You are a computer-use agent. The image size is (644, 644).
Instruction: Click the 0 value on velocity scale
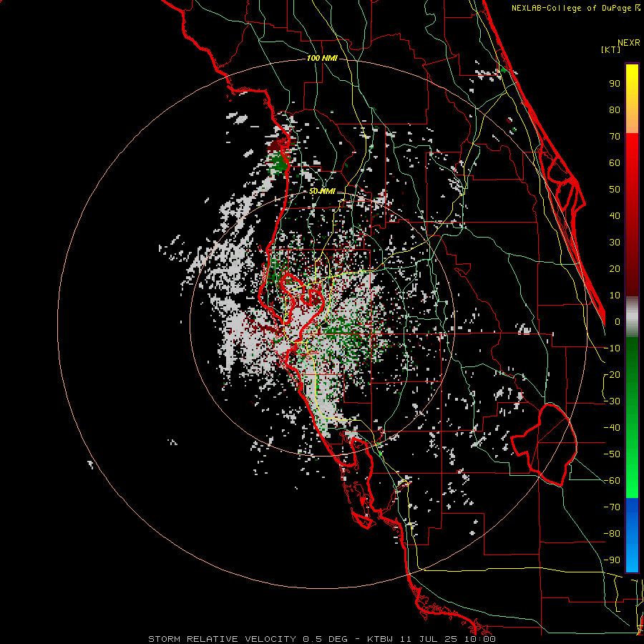coord(618,322)
